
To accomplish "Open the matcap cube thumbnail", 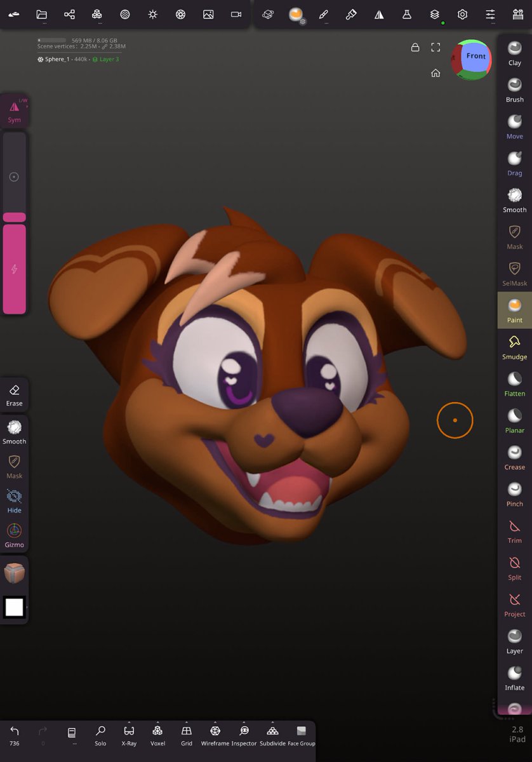I will pos(14,573).
